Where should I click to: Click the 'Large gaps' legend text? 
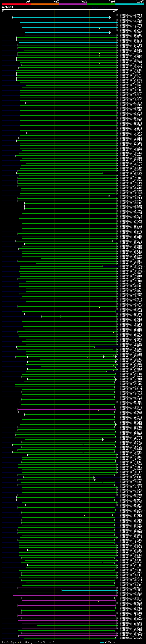[10, 642]
